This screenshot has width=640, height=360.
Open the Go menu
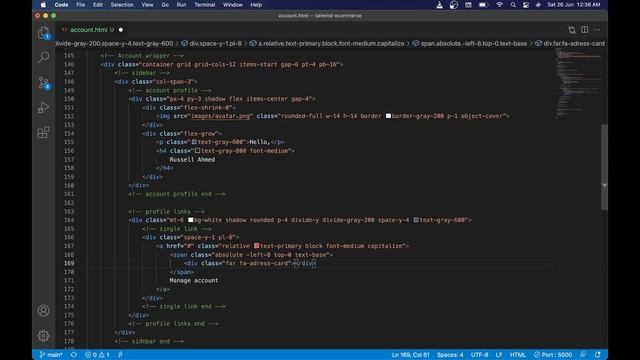tap(165, 5)
